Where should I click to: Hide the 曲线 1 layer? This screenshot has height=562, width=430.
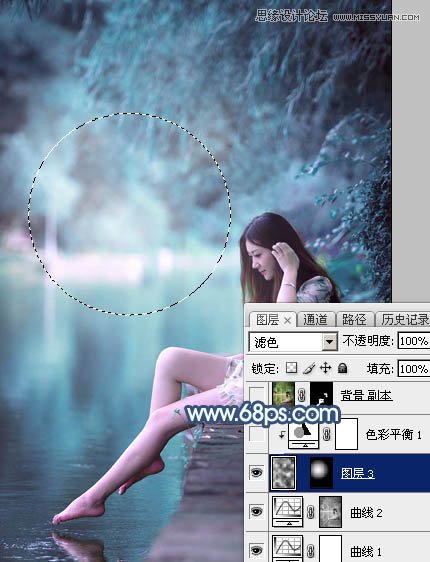coord(256,550)
